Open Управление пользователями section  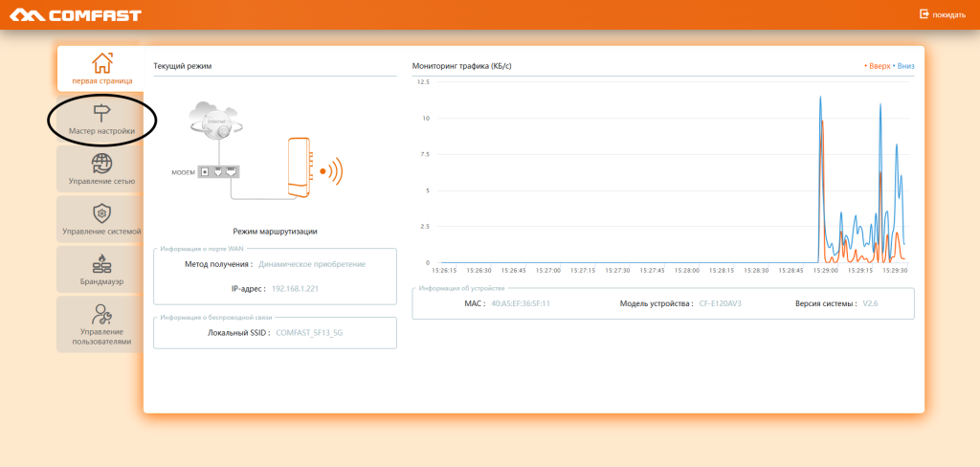coord(101,323)
